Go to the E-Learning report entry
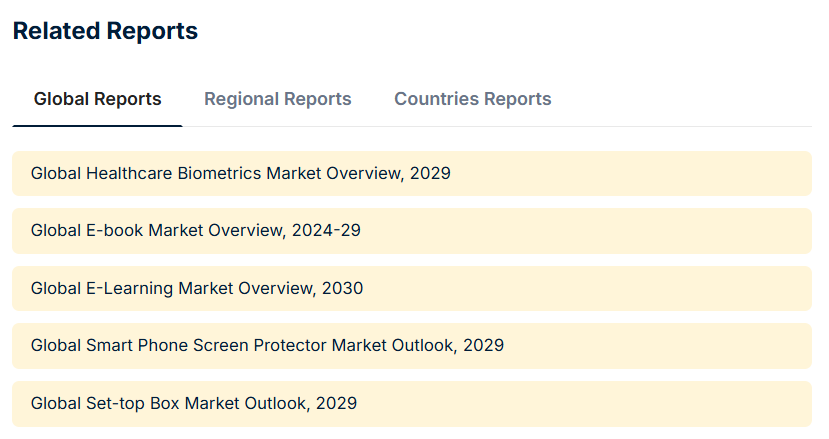Image resolution: width=829 pixels, height=439 pixels. tap(196, 288)
